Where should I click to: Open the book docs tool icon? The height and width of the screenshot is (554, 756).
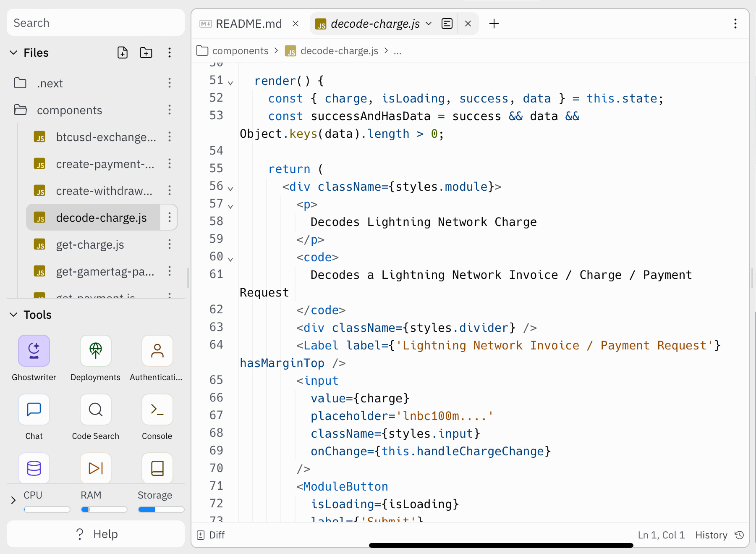point(157,468)
